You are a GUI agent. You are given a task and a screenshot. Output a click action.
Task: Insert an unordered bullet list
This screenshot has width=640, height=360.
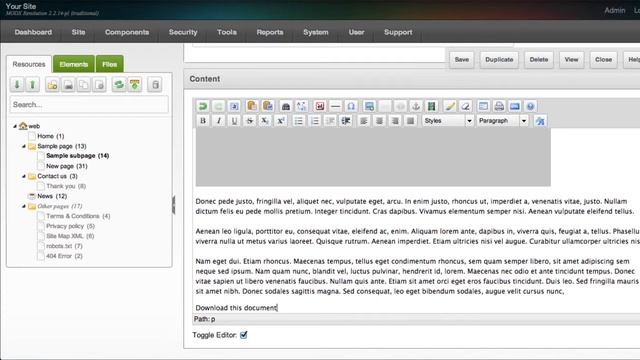[299, 121]
